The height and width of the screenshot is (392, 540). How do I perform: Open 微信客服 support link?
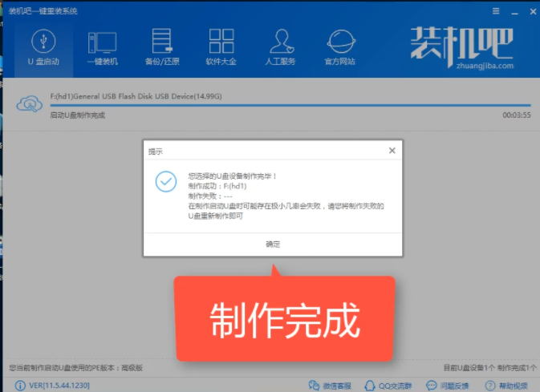point(330,386)
